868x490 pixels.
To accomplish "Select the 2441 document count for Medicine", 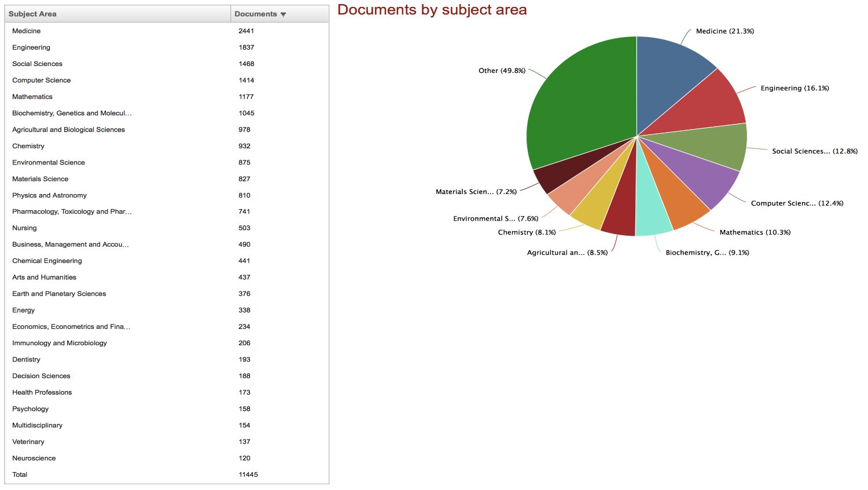I will tap(247, 31).
